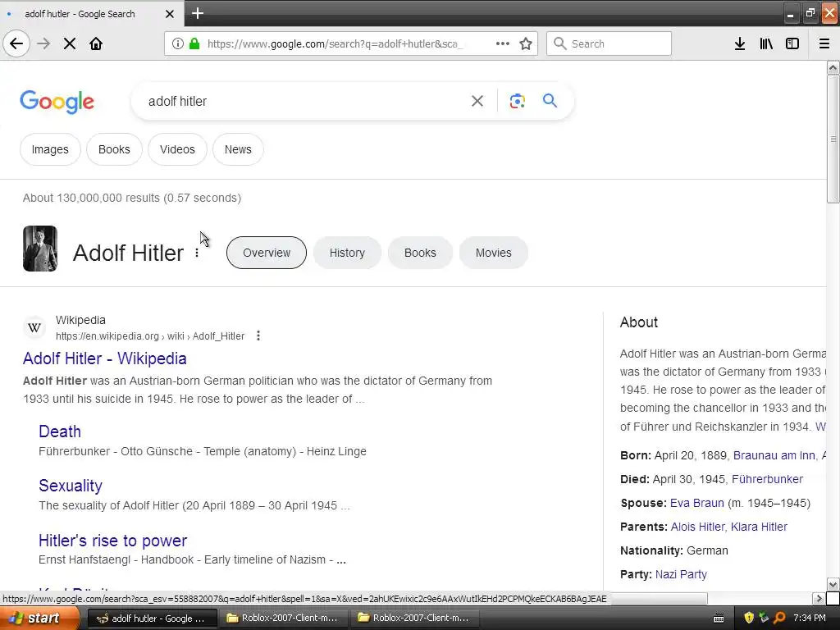Click the green padlock security icon

click(195, 43)
